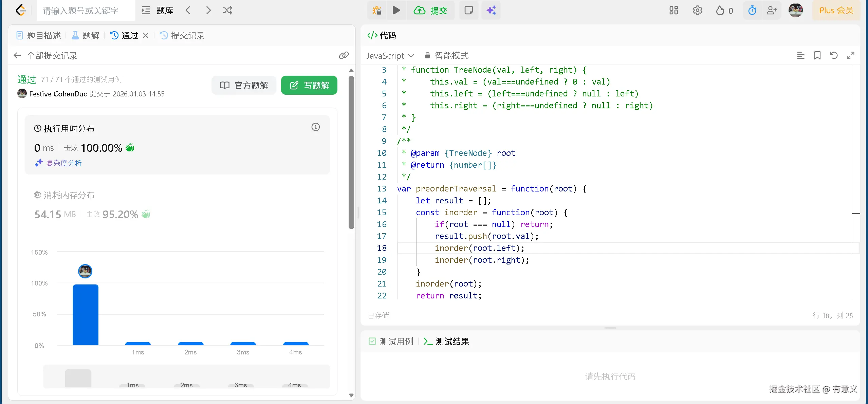Screen dimensions: 868x404
Task: Bookmark the code with bookmark icon
Action: (x=817, y=55)
